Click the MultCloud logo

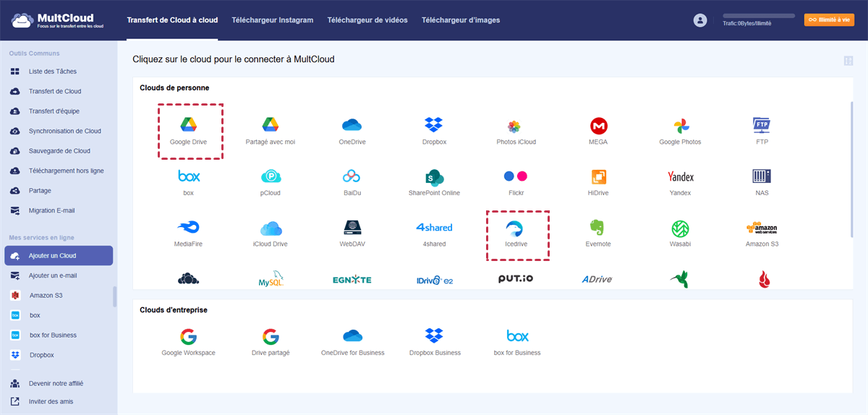click(58, 20)
